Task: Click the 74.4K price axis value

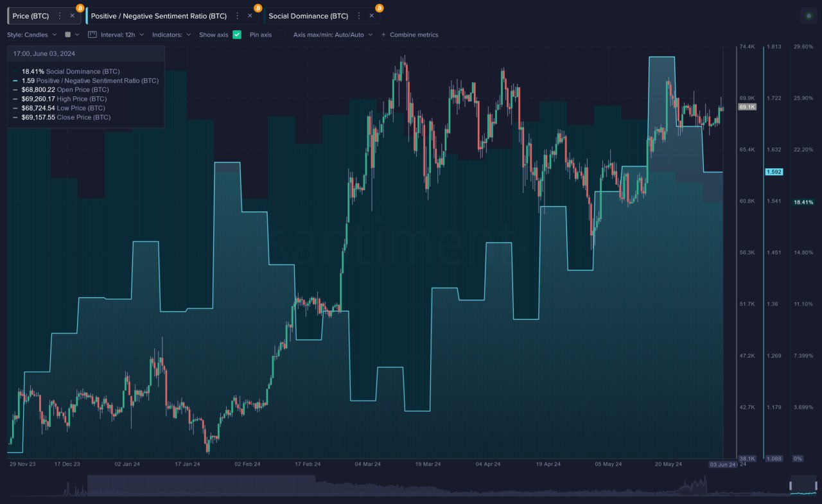Action: click(747, 47)
